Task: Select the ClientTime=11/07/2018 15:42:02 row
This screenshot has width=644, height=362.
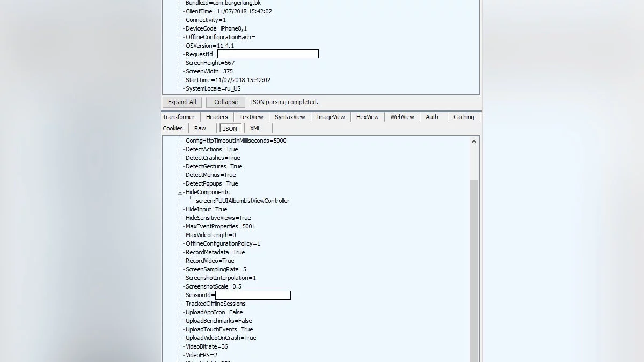Action: (229, 11)
